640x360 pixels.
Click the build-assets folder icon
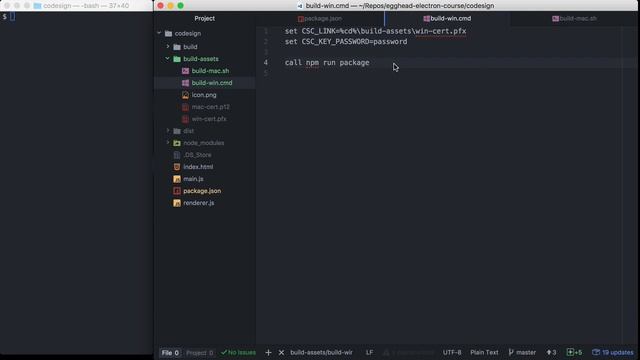click(x=177, y=59)
